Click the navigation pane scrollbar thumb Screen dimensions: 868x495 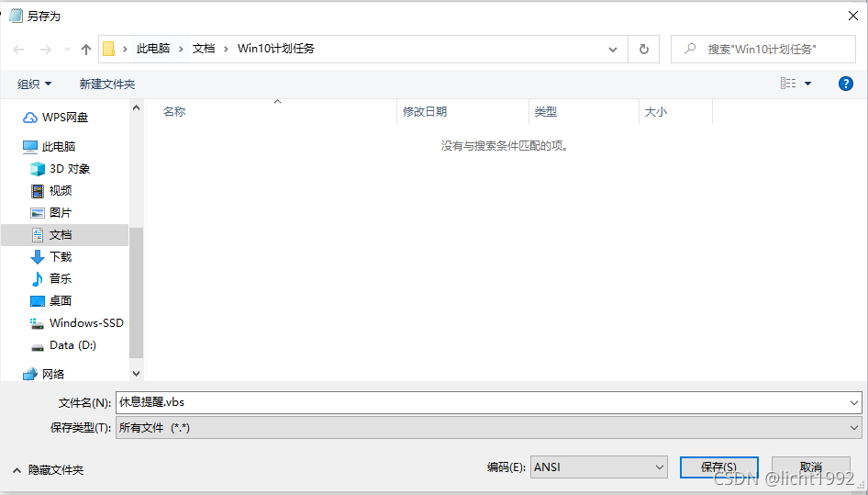click(136, 292)
